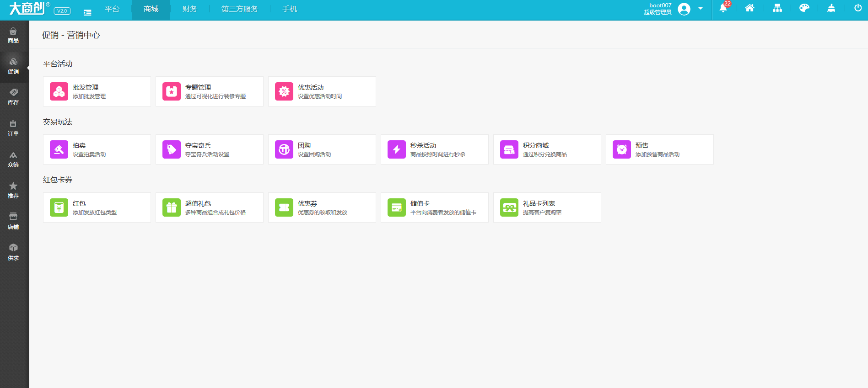Open the theme palette icon
This screenshot has height=388, width=868.
click(804, 8)
